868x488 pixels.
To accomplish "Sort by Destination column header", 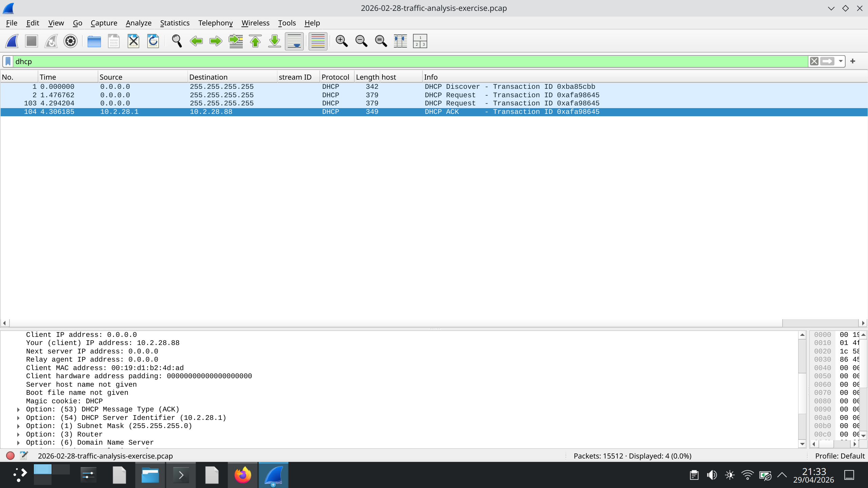I will [x=232, y=77].
